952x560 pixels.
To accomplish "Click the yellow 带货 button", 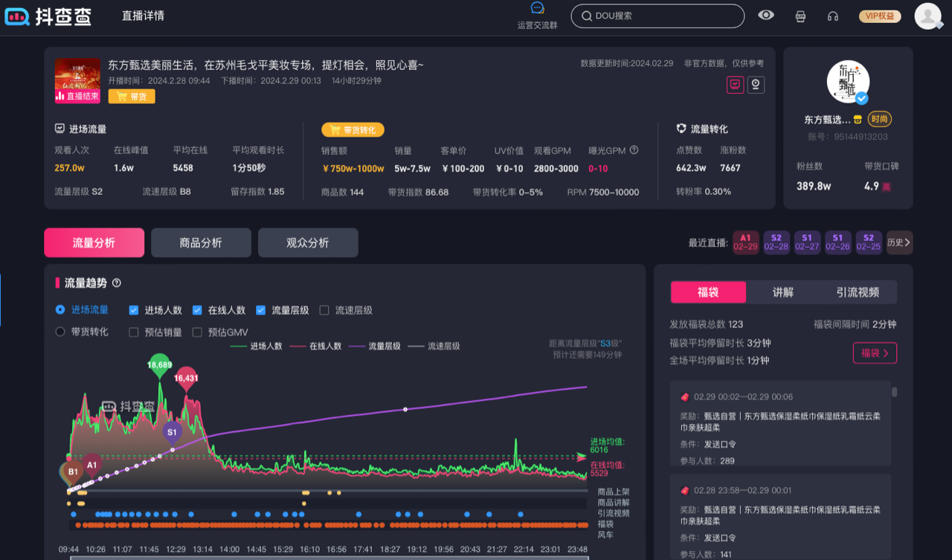I will [132, 96].
